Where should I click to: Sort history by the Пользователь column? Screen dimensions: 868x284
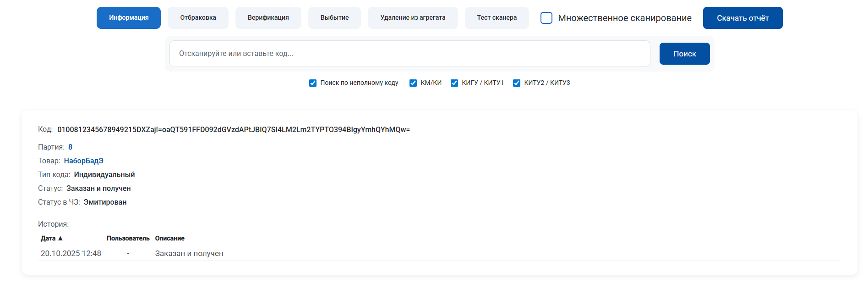tap(128, 239)
